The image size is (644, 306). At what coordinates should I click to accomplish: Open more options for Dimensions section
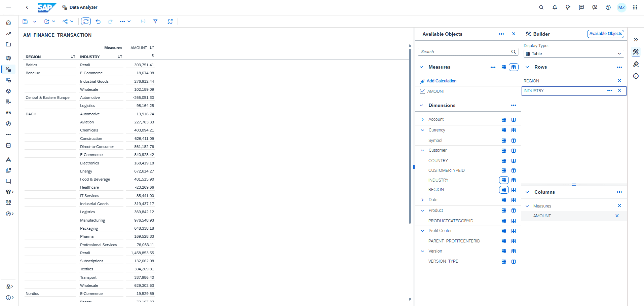coord(514,105)
